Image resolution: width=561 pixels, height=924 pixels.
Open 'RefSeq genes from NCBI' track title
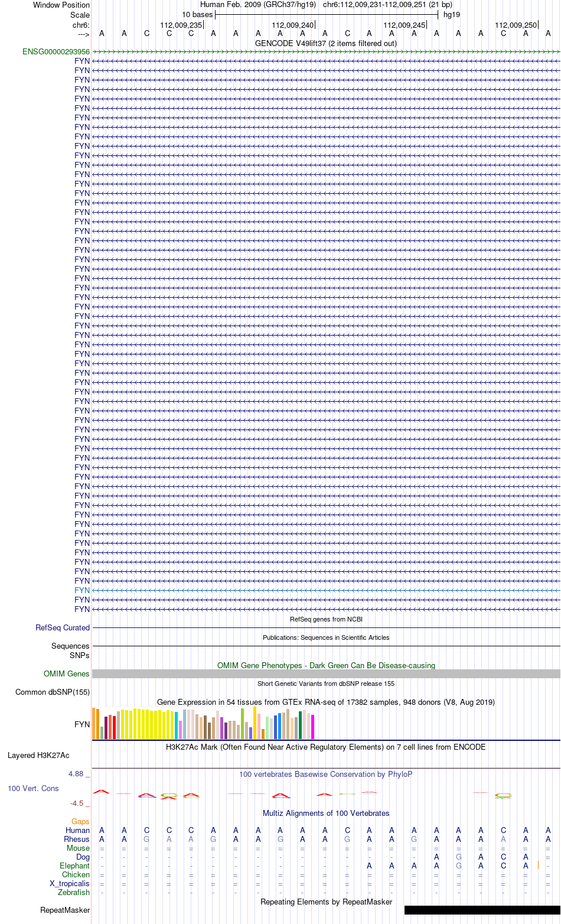(326, 619)
